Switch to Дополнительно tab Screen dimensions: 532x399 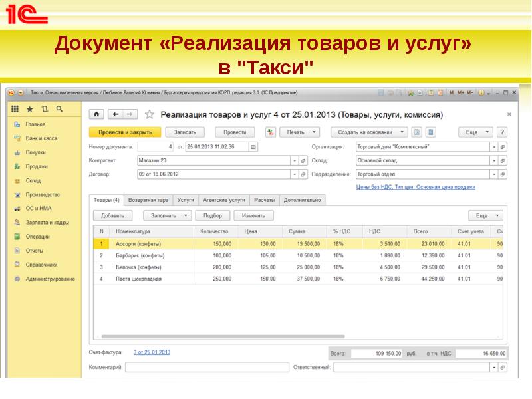[303, 200]
